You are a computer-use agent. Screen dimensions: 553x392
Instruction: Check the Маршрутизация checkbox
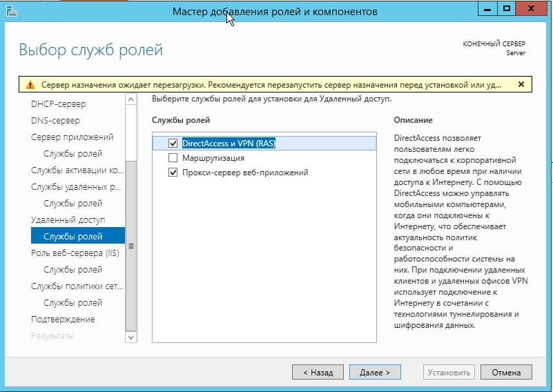pyautogui.click(x=173, y=157)
